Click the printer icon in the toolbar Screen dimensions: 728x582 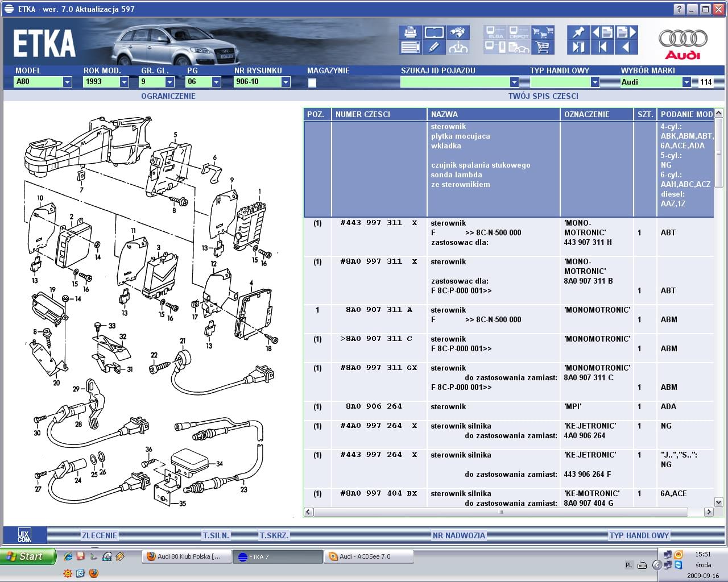tap(410, 32)
